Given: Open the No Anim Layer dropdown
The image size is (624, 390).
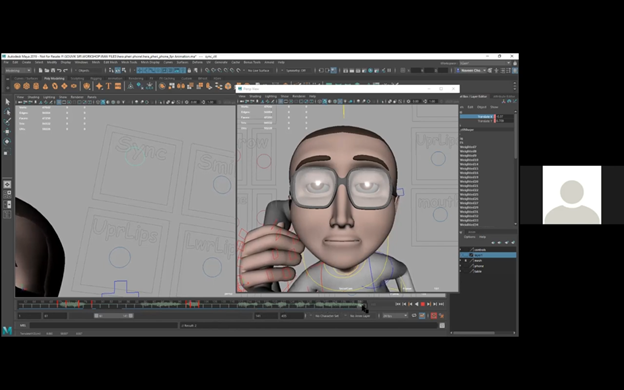Looking at the screenshot, I should (x=361, y=316).
